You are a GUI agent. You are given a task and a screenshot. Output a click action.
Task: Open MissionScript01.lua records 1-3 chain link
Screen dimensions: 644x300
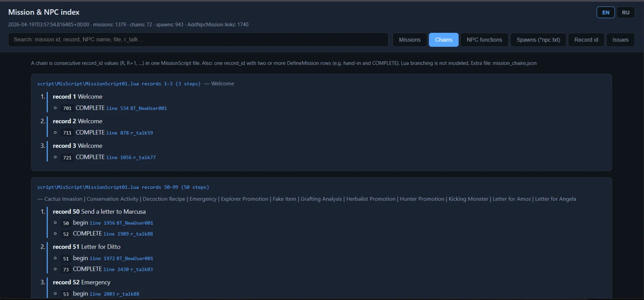click(119, 84)
